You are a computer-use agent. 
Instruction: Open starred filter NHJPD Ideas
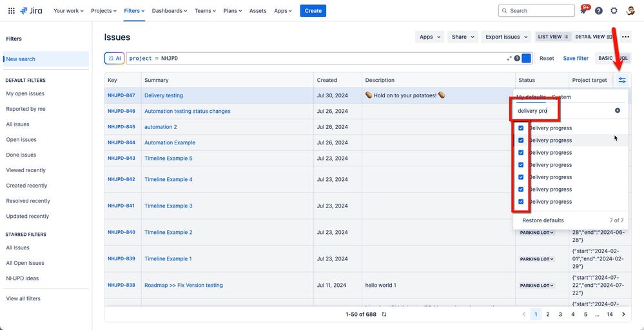[22, 278]
